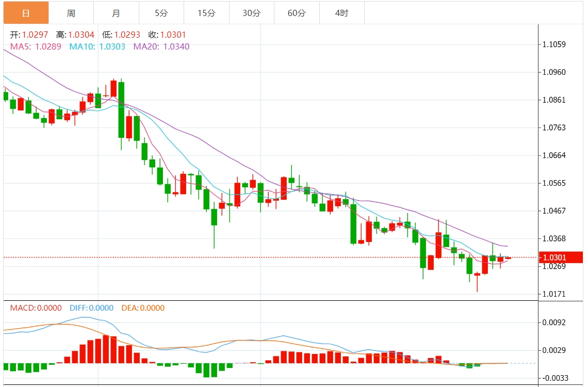588x387 pixels.
Task: Click the red current price label 1.0301
Action: coord(561,257)
